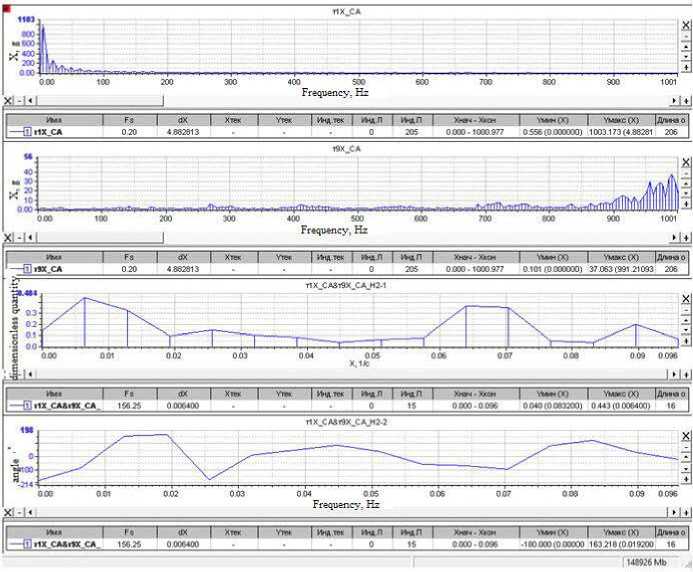This screenshot has width=693, height=572.
Task: Toggle the numbered checkbox in the H2-2 table row
Action: point(27,544)
